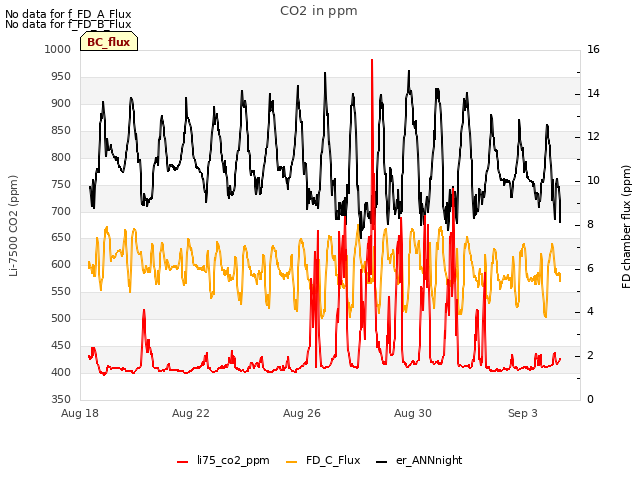Click the 850 left y-axis label

[x=61, y=130]
